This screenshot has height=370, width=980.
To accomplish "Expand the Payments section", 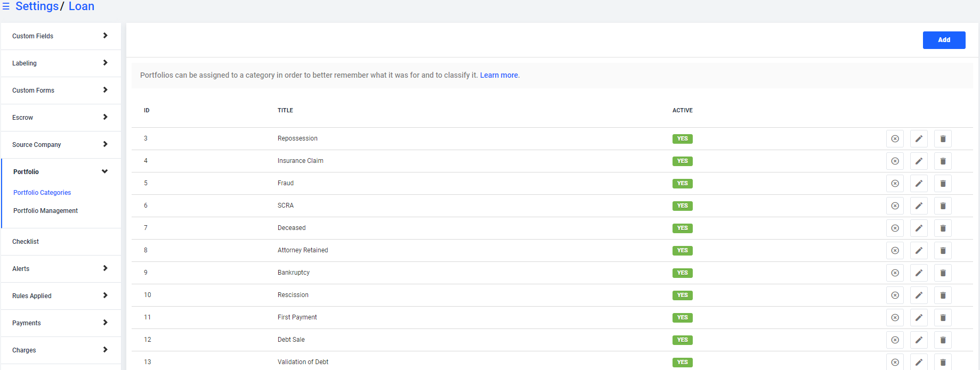I will [61, 323].
